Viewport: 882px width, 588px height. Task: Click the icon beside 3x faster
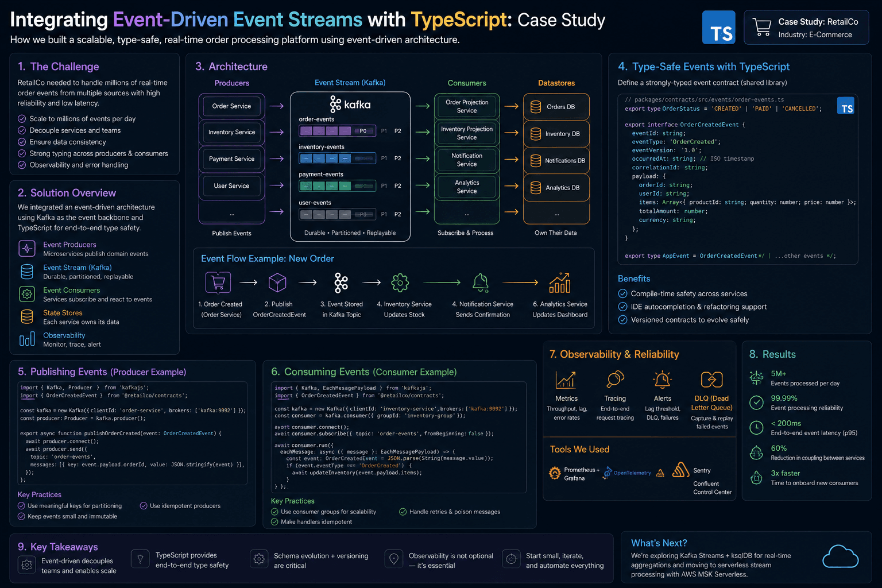(x=757, y=478)
